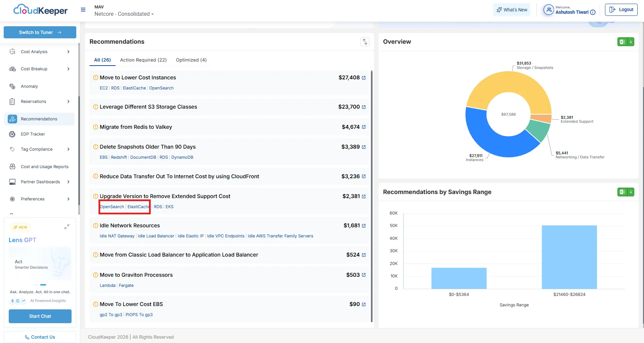Click the $21460-$26824 savings range bar
Screen dimensions: 644x343
pyautogui.click(x=569, y=257)
